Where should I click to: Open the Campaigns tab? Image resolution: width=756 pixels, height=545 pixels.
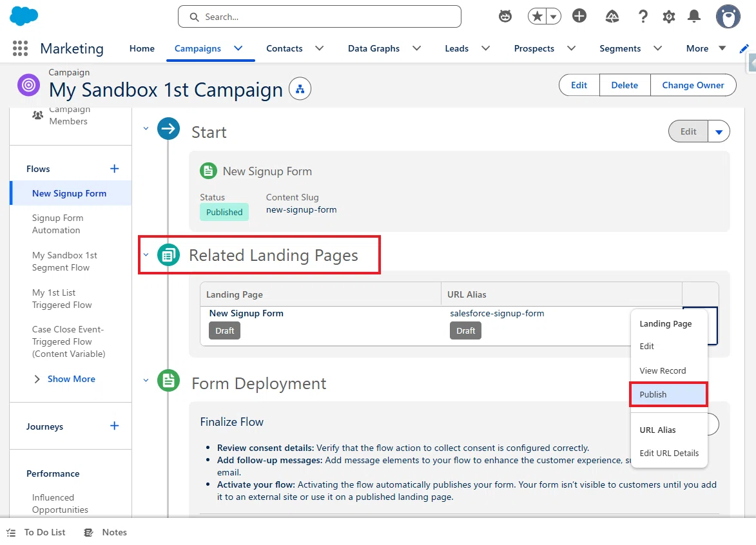198,48
